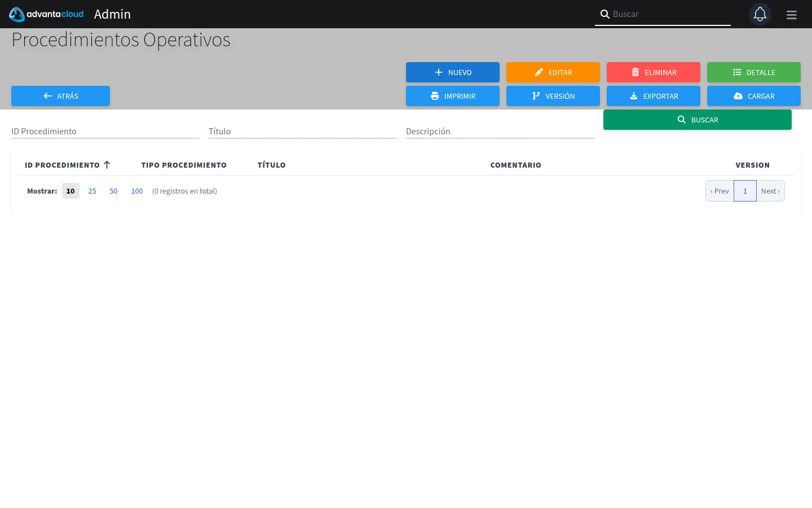Click the ID Procedimiento filter field
The image size is (812, 508).
click(105, 132)
